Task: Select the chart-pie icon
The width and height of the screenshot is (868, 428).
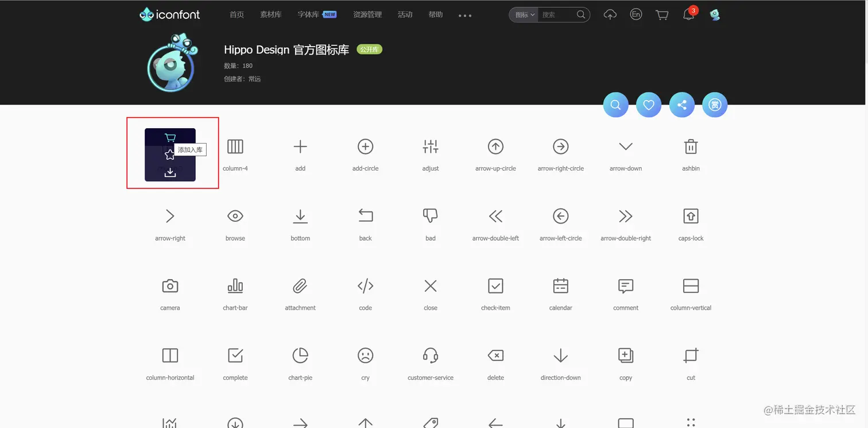Action: 300,356
